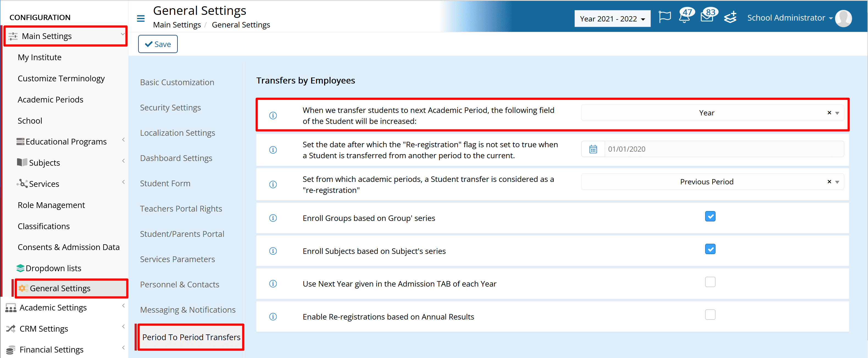Click info icon for Use Next Year setting
This screenshot has width=868, height=358.
click(273, 284)
